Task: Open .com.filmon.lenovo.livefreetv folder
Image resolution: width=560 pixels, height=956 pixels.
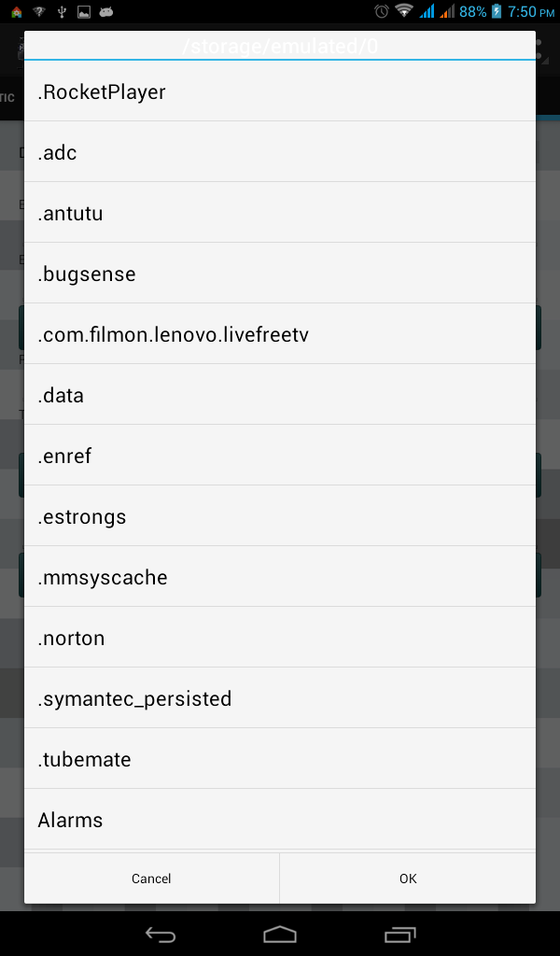Action: [x=280, y=334]
